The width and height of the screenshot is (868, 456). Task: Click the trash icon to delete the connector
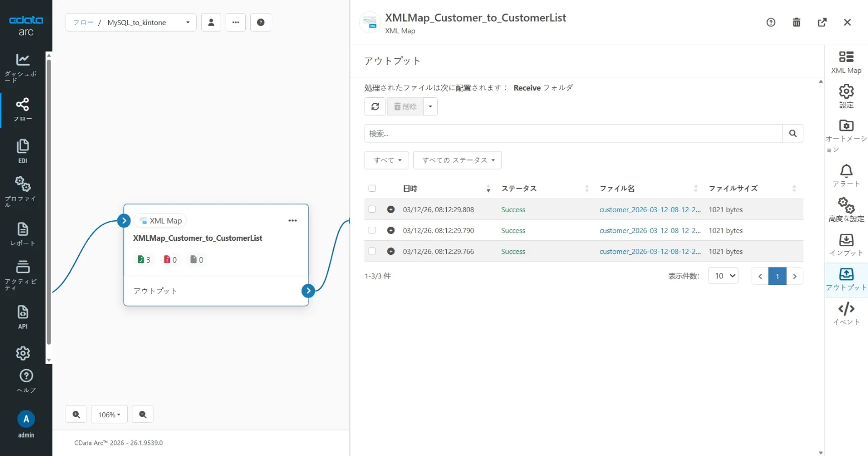(x=796, y=23)
